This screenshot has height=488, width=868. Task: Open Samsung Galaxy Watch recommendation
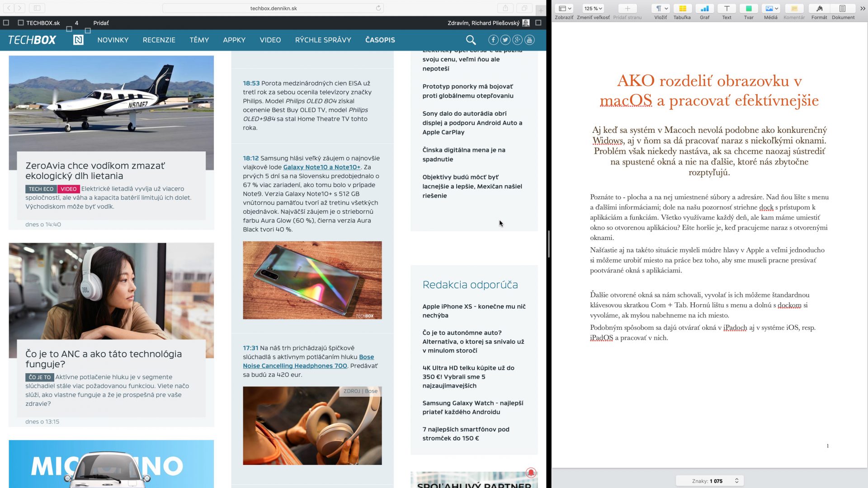click(x=473, y=407)
